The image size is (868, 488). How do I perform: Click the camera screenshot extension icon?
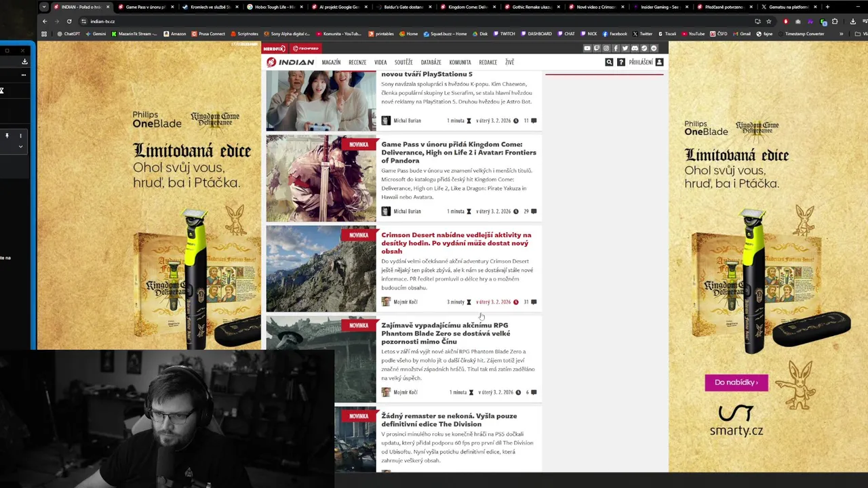coord(797,21)
